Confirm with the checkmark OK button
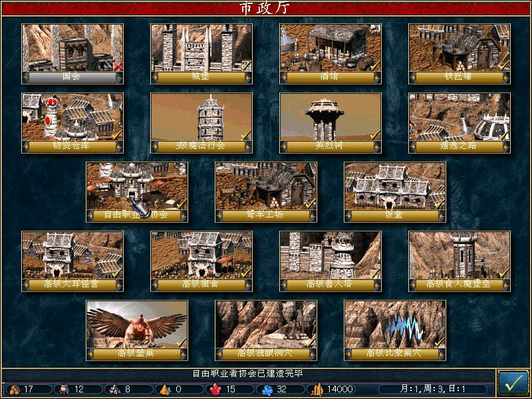Viewport: 532px width, 399px height. coord(513,384)
